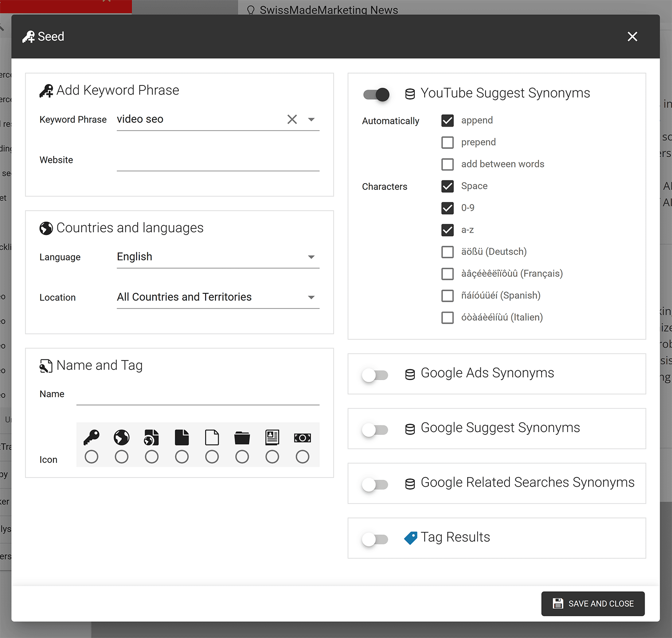Click the Name and Tag section icon

click(x=46, y=366)
